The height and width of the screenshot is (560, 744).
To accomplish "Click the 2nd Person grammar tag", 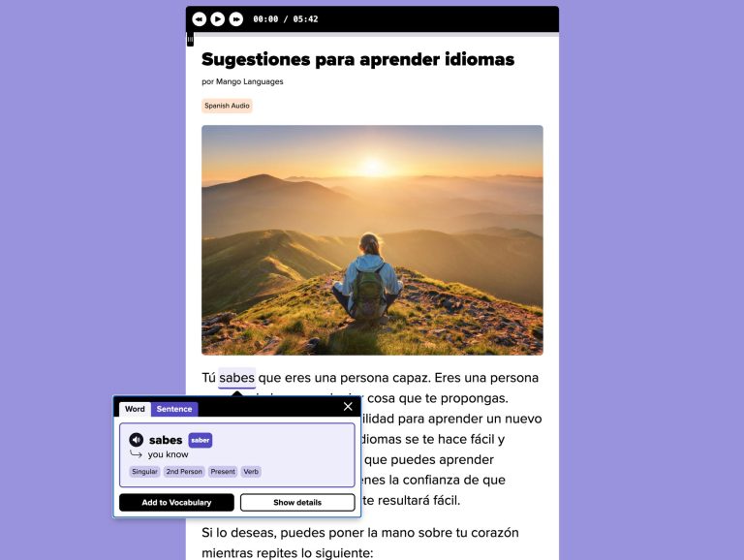I will click(x=184, y=472).
